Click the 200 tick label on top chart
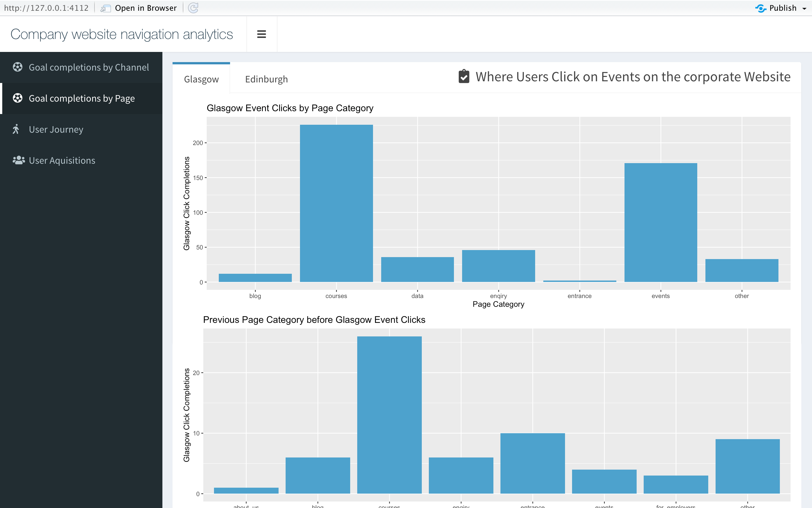Viewport: 812px width, 508px height. [x=198, y=143]
